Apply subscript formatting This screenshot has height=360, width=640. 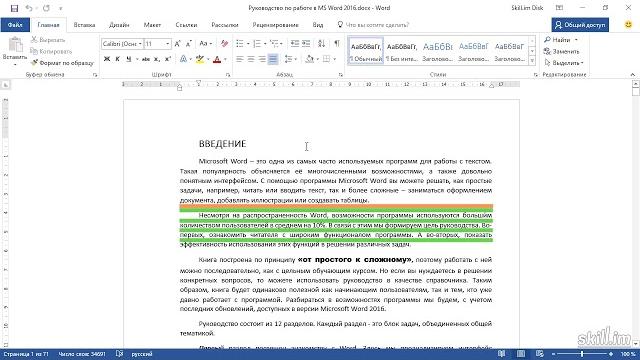click(157, 60)
